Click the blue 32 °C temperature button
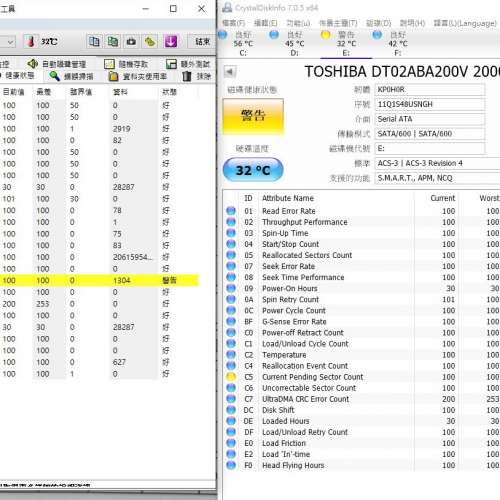The width and height of the screenshot is (500, 500). pyautogui.click(x=253, y=170)
